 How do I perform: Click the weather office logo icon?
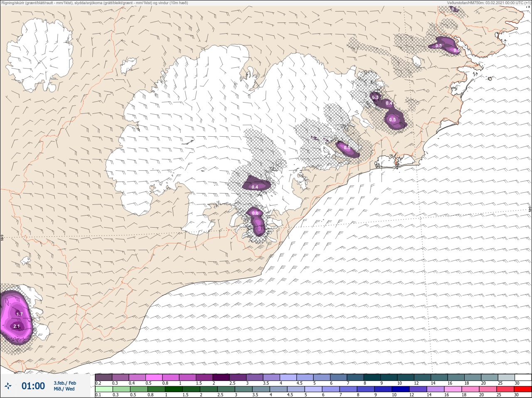pyautogui.click(x=8, y=386)
